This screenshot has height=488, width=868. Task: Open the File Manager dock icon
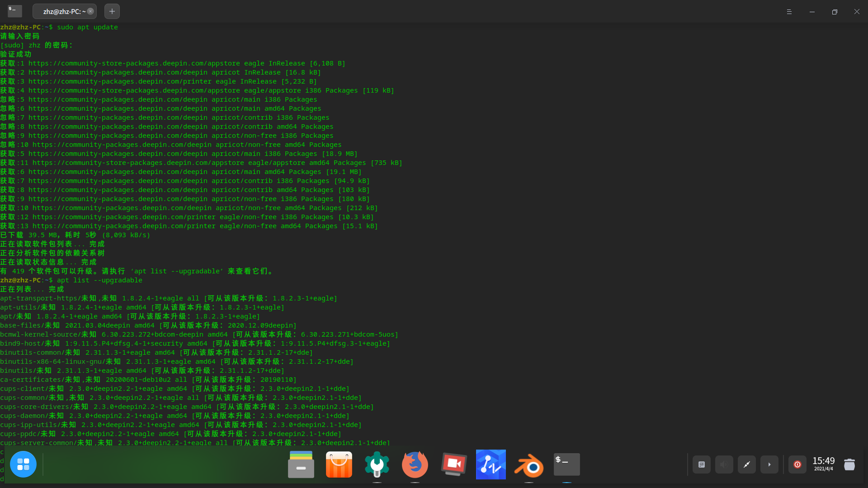(301, 464)
